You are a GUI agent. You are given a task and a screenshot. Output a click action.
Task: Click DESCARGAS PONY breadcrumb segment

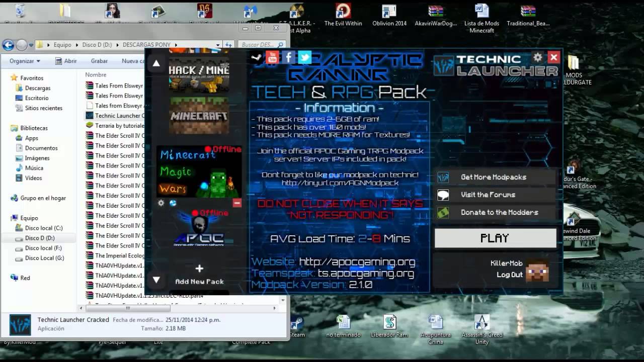[146, 45]
